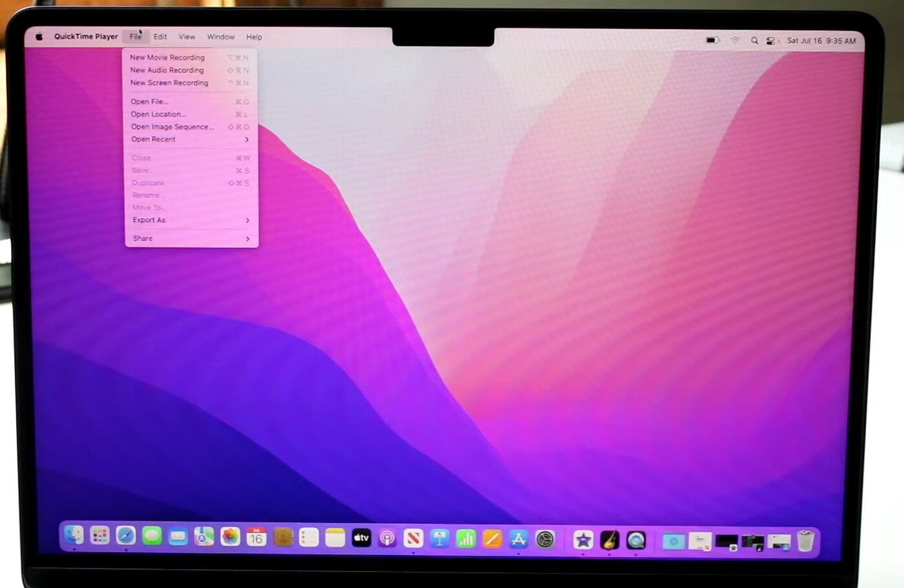Launch Safari from the Dock
Screen dimensions: 904x588
[126, 536]
